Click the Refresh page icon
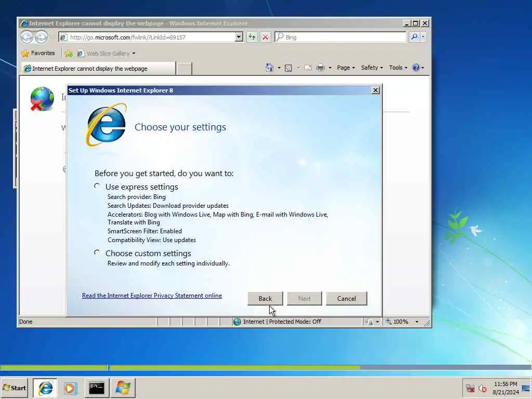Screen dimensions: 532x399 point(252,37)
